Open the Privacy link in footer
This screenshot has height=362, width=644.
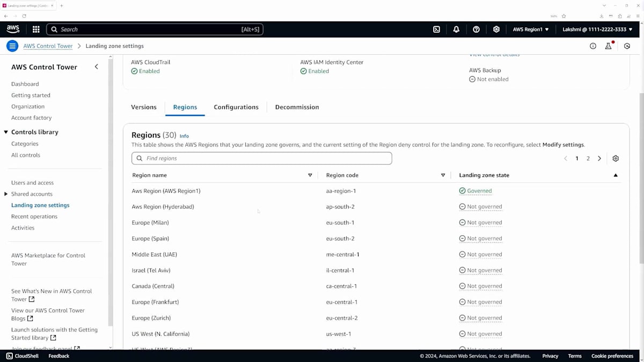tap(550, 356)
